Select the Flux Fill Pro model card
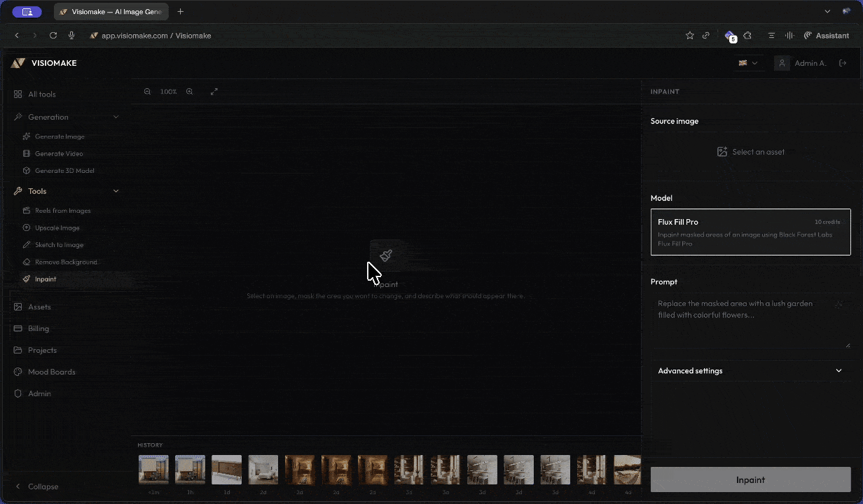 (750, 232)
